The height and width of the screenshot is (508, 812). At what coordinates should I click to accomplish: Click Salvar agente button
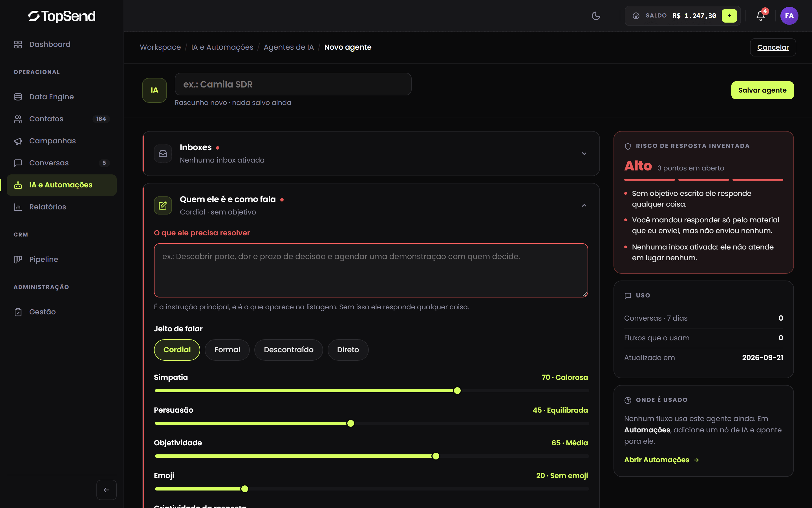click(x=762, y=90)
